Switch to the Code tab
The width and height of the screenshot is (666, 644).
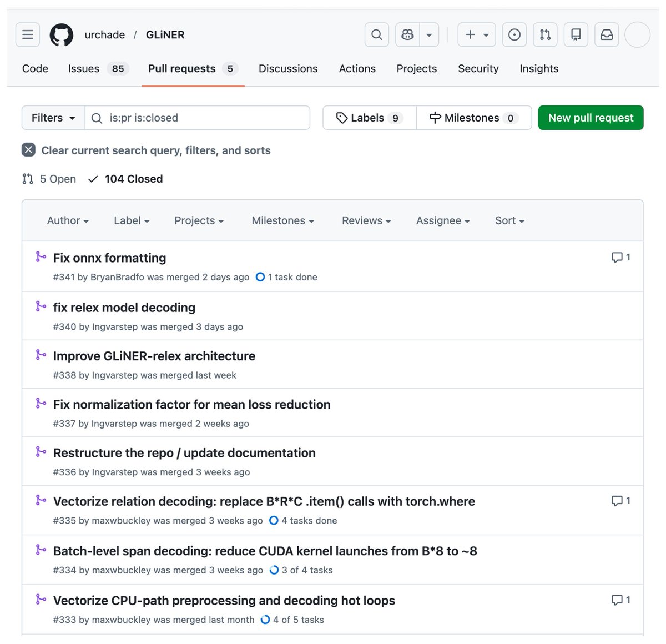(35, 69)
